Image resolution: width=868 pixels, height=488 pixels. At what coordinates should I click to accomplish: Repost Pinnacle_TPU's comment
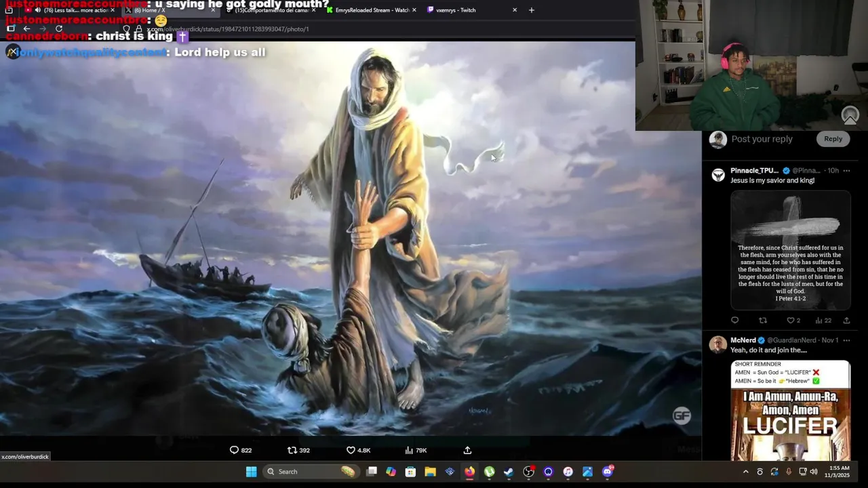(762, 321)
